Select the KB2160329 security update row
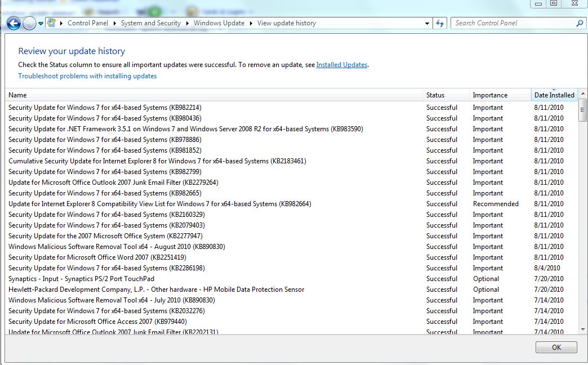 (291, 215)
